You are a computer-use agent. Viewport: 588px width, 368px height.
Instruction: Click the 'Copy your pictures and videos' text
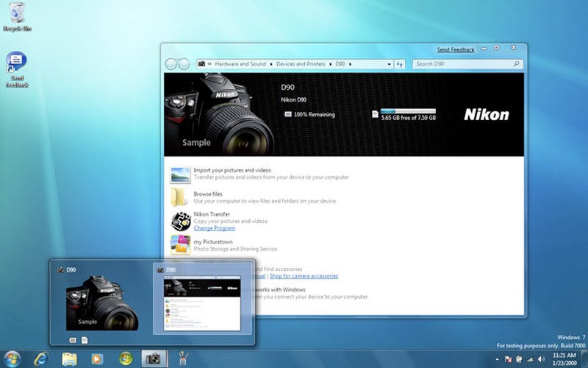click(x=231, y=222)
